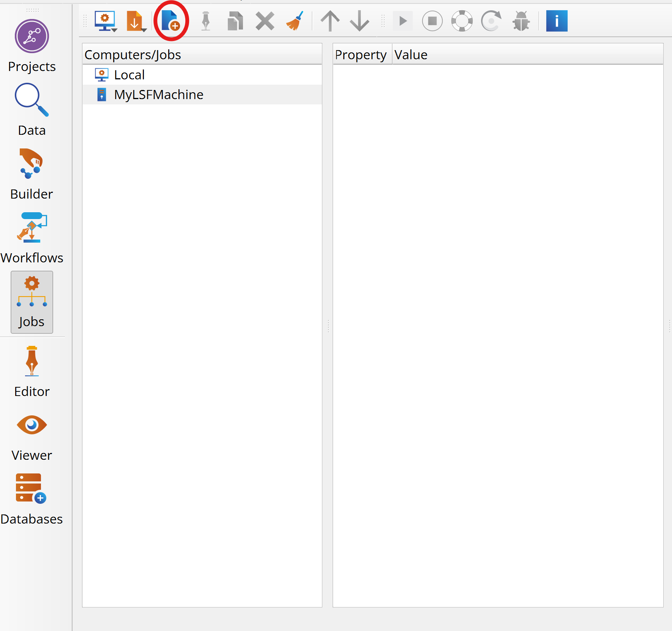Click the MyLSFMachine server icon
This screenshot has height=631, width=672.
101,95
